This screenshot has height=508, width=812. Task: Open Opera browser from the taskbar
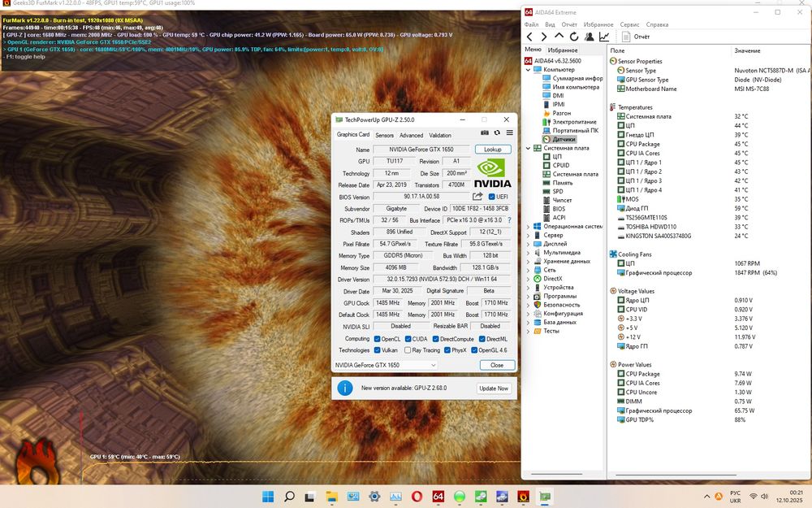click(x=417, y=496)
